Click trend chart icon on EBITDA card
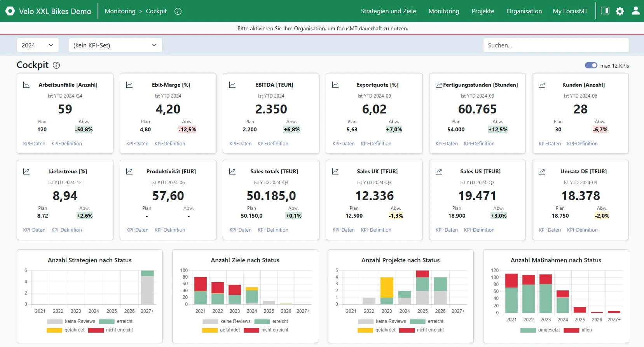Image resolution: width=644 pixels, height=347 pixels. (232, 85)
